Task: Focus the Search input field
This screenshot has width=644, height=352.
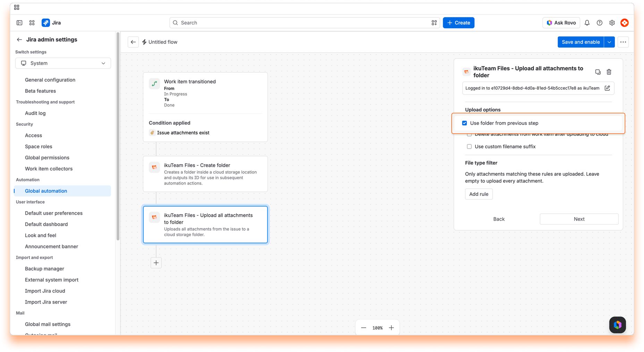Action: [304, 23]
